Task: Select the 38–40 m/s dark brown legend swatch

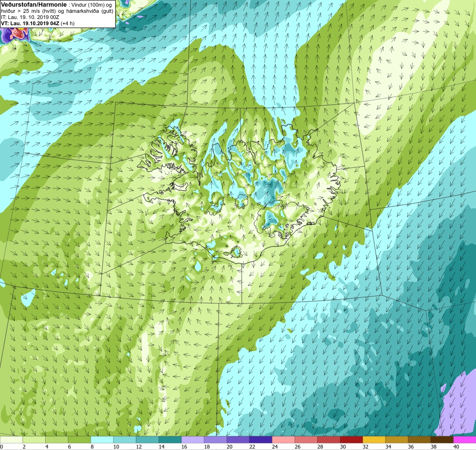Action: point(442,440)
